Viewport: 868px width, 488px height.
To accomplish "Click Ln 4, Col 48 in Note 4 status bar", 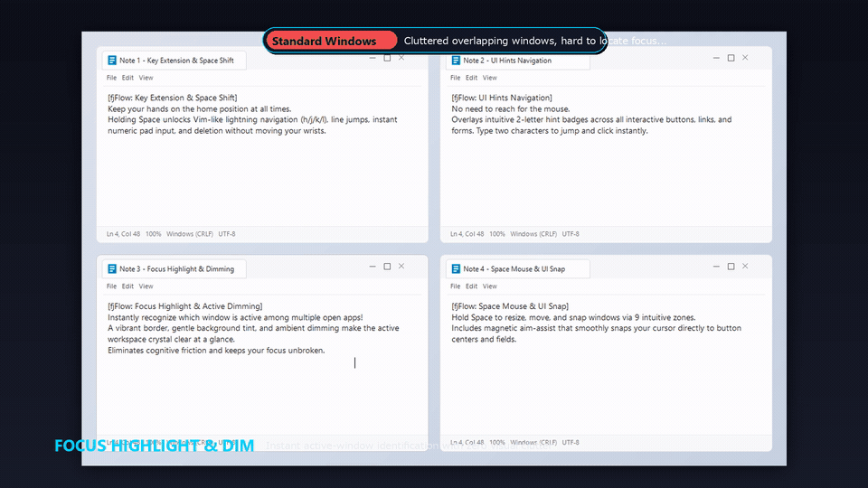I will tap(467, 443).
